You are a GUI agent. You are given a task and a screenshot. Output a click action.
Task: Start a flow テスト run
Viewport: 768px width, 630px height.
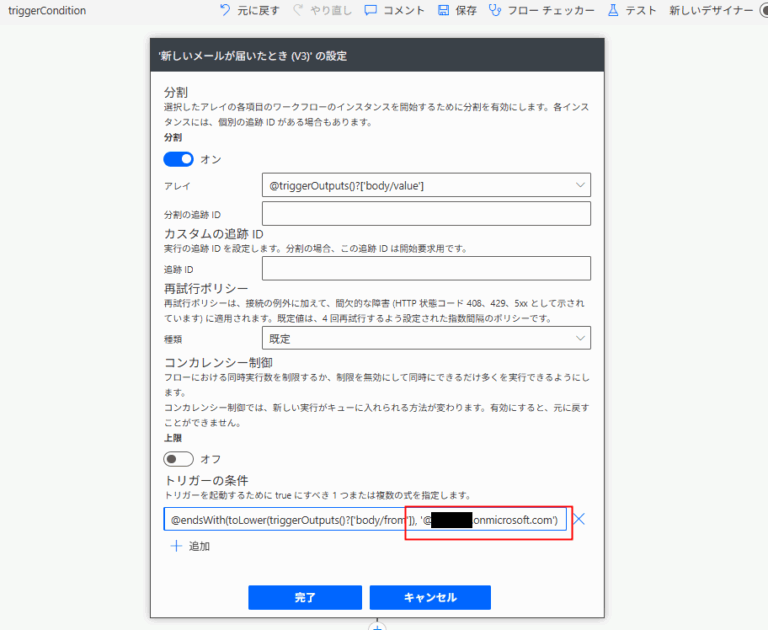pyautogui.click(x=614, y=10)
